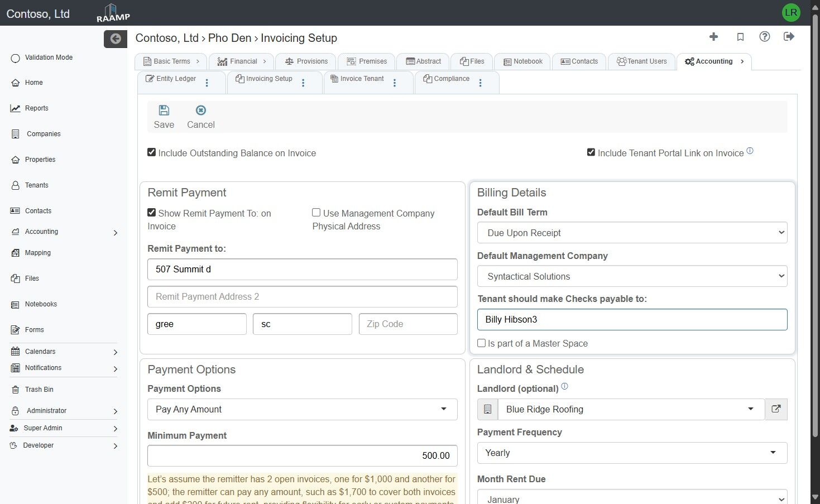Check Use Management Company Physical Address
820x504 pixels.
[x=316, y=213]
